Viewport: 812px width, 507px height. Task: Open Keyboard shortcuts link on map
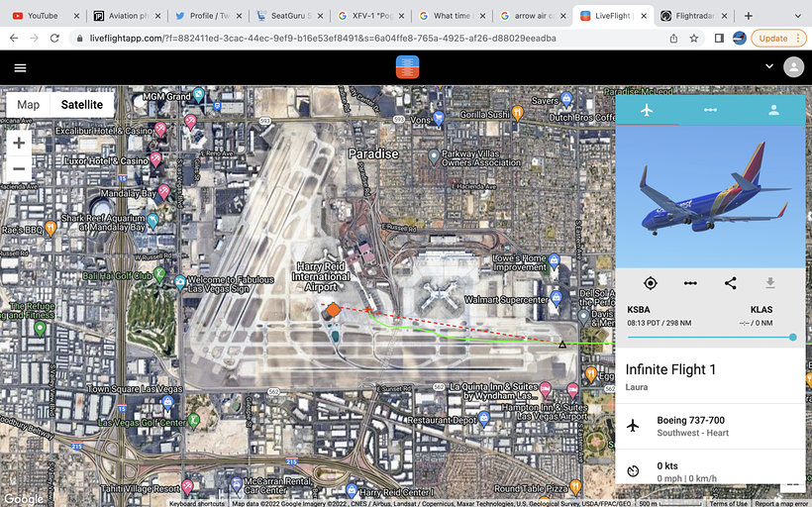pos(197,503)
